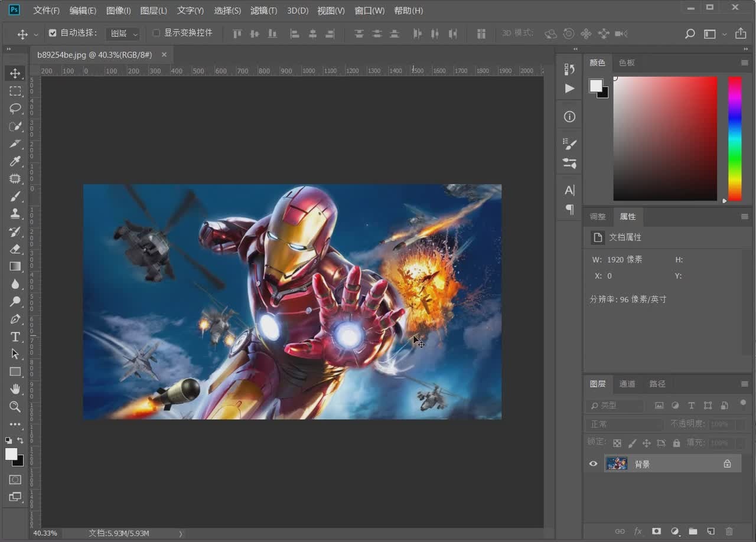This screenshot has height=542, width=756.
Task: Open the Properties panel options menu
Action: coord(745,217)
